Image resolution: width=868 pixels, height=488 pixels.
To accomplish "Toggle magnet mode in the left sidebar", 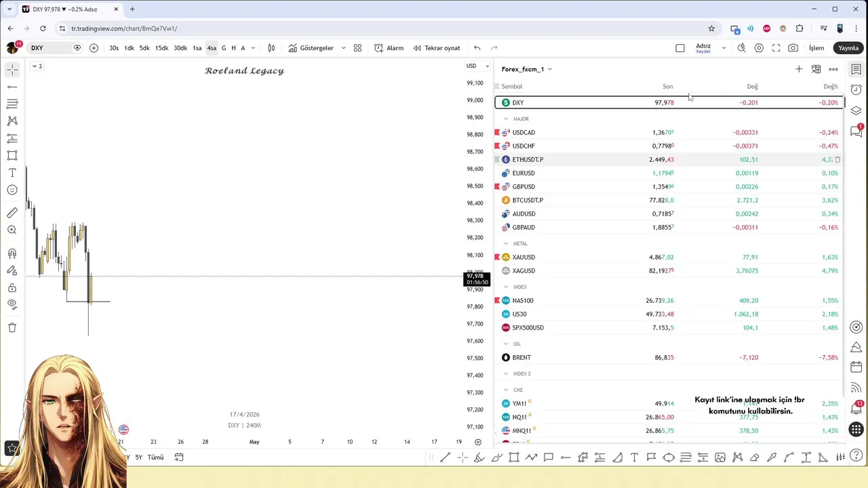I will coord(12,253).
